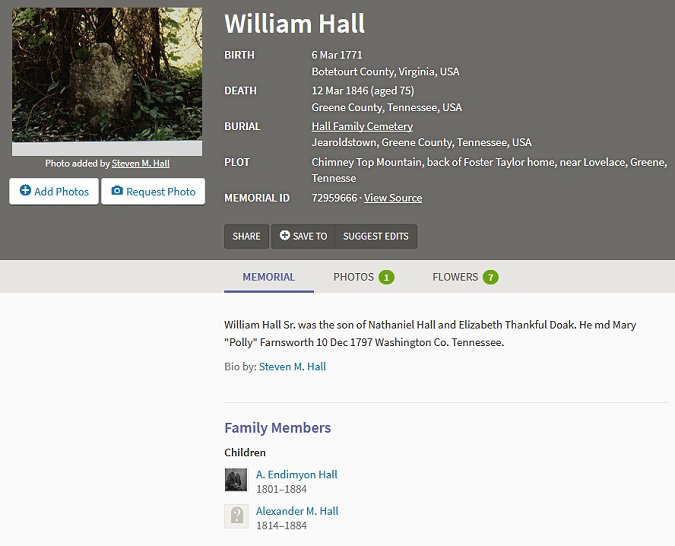Click the View Source link
The image size is (675, 546).
(x=393, y=198)
